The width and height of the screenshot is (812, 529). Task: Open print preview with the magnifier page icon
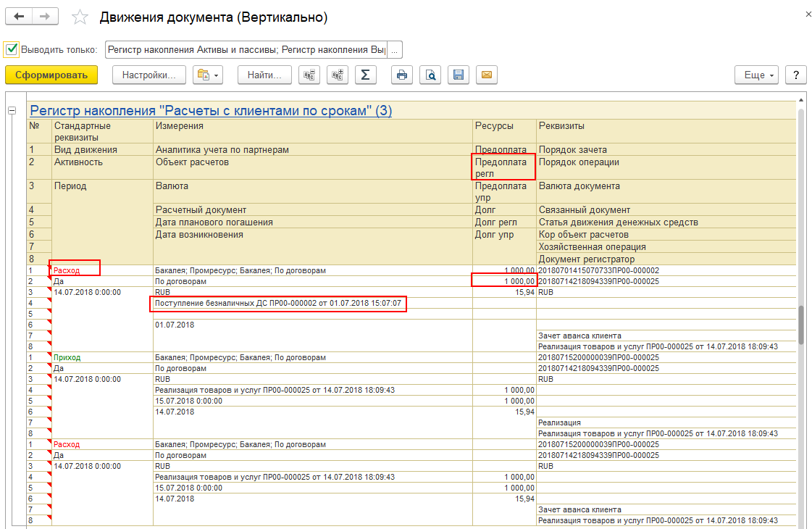(430, 75)
